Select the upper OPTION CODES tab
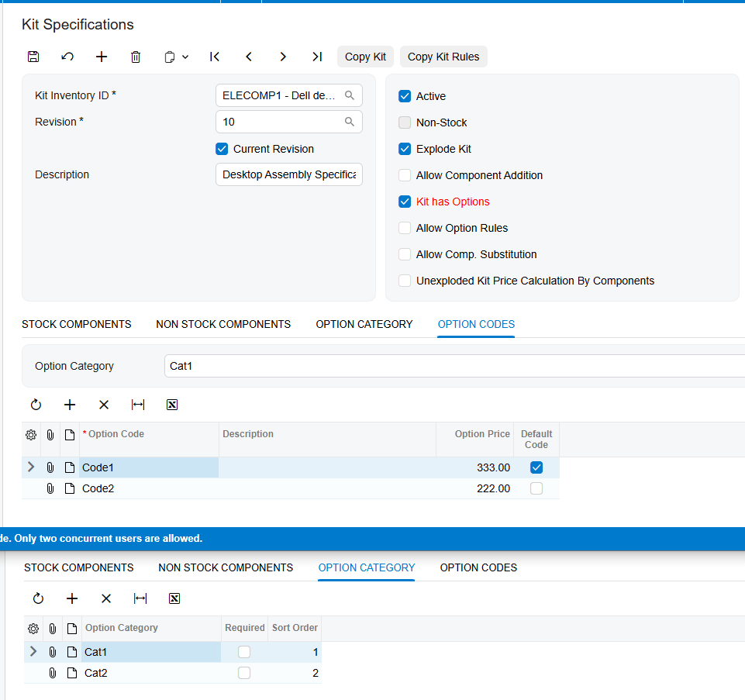Screen dimensions: 745x700 click(x=476, y=324)
